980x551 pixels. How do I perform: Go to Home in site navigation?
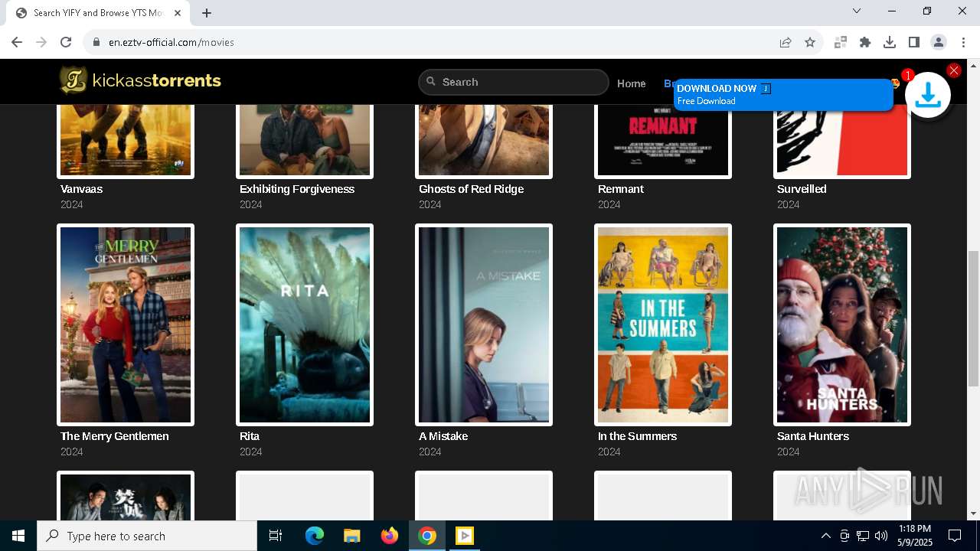tap(632, 83)
